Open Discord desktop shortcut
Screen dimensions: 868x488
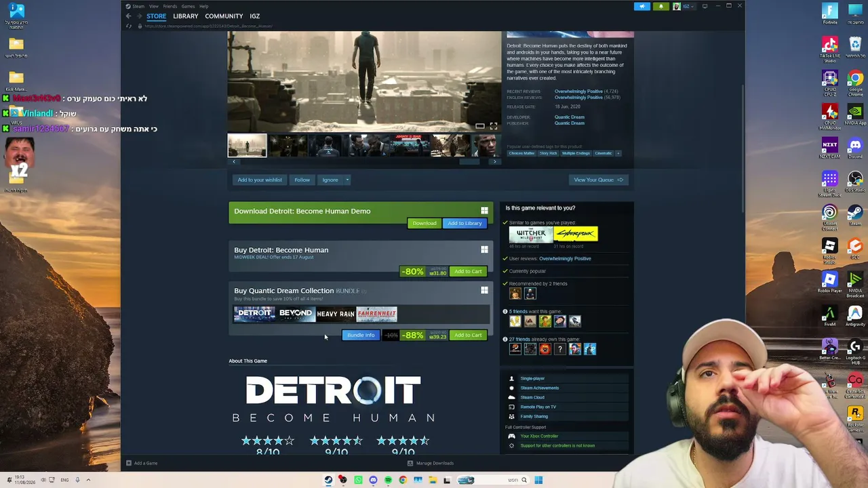(x=855, y=149)
